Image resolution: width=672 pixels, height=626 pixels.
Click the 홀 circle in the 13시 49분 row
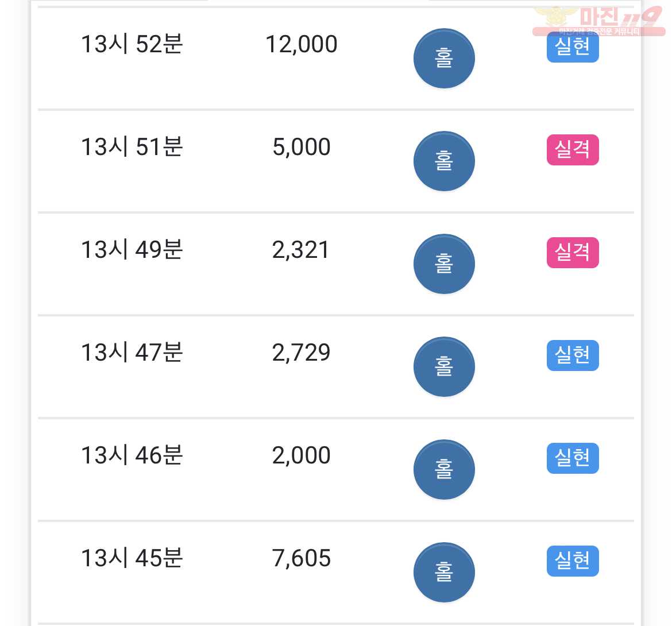pos(444,264)
